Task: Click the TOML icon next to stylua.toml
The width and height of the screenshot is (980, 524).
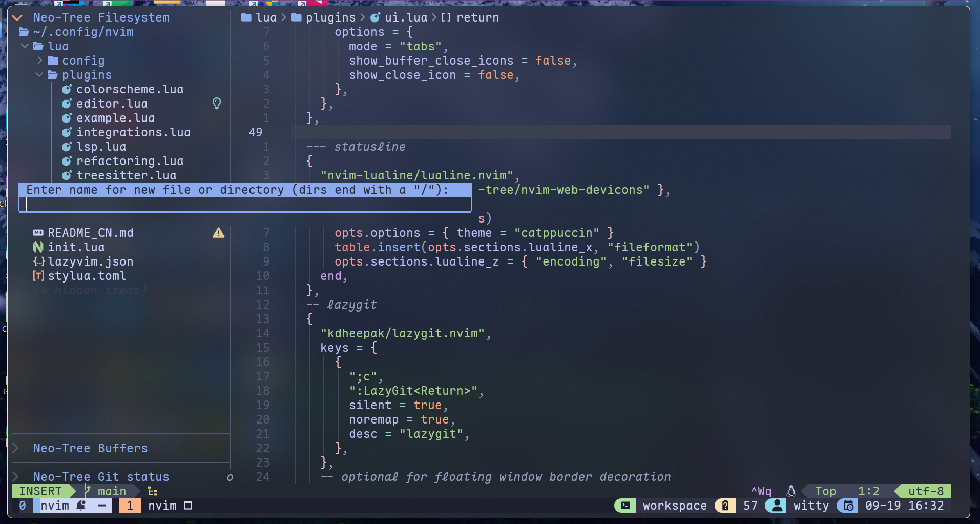Action: pyautogui.click(x=38, y=276)
